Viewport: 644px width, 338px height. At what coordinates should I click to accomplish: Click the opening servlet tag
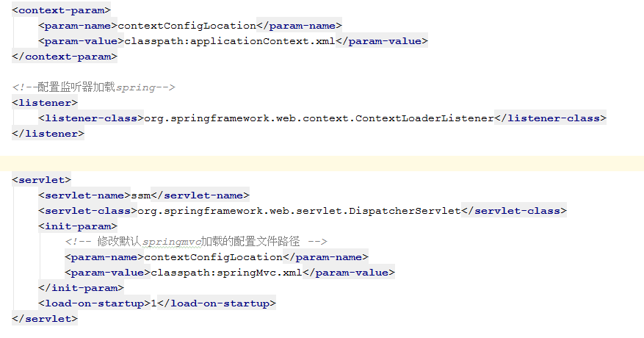click(x=41, y=180)
